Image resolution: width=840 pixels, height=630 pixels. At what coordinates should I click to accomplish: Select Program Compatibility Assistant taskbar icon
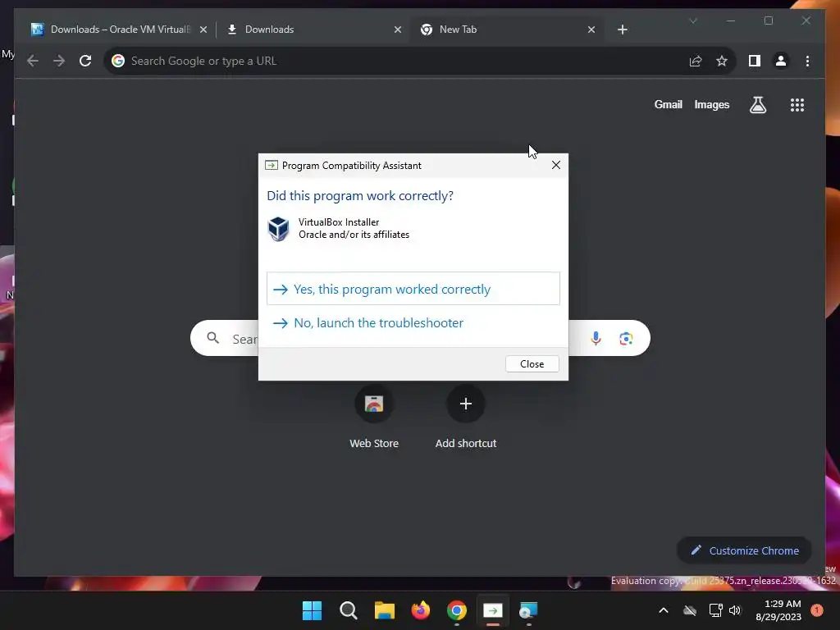click(x=493, y=610)
